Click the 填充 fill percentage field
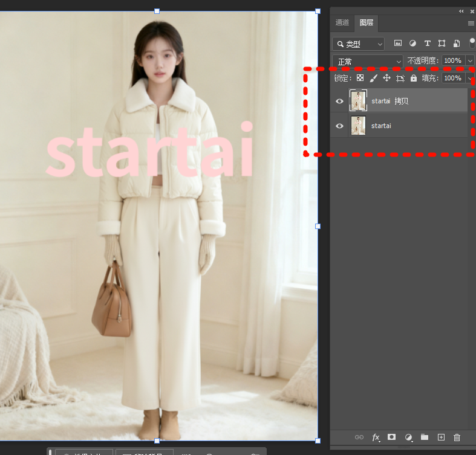The height and width of the screenshot is (455, 476). [452, 79]
